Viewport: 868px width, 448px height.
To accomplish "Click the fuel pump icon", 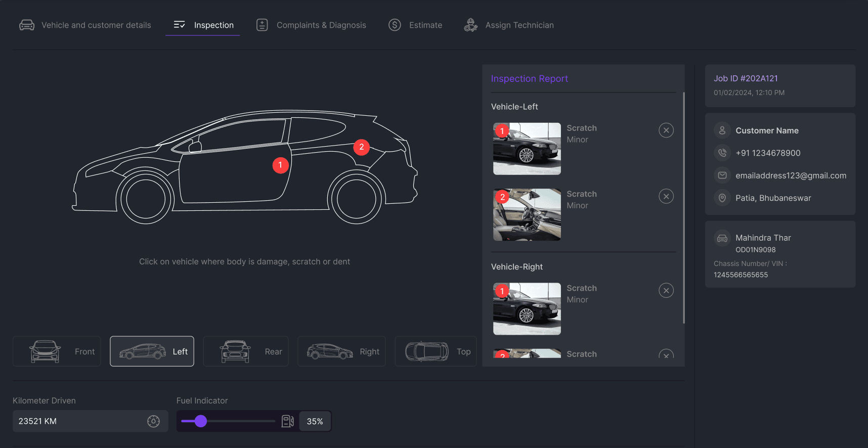I will pyautogui.click(x=287, y=421).
